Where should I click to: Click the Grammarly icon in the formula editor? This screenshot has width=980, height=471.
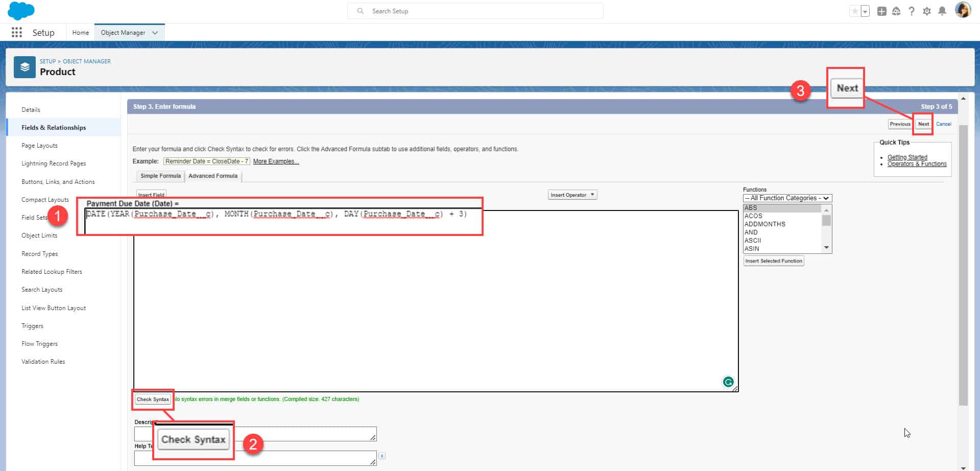[728, 382]
